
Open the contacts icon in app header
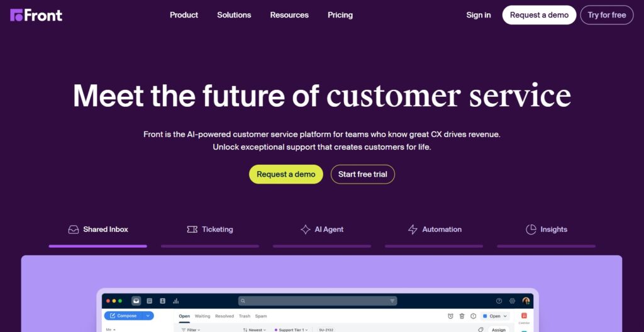[162, 301]
